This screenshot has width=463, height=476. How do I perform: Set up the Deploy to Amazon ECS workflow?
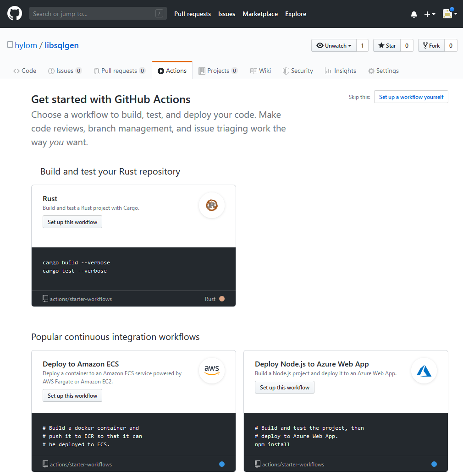click(x=72, y=395)
